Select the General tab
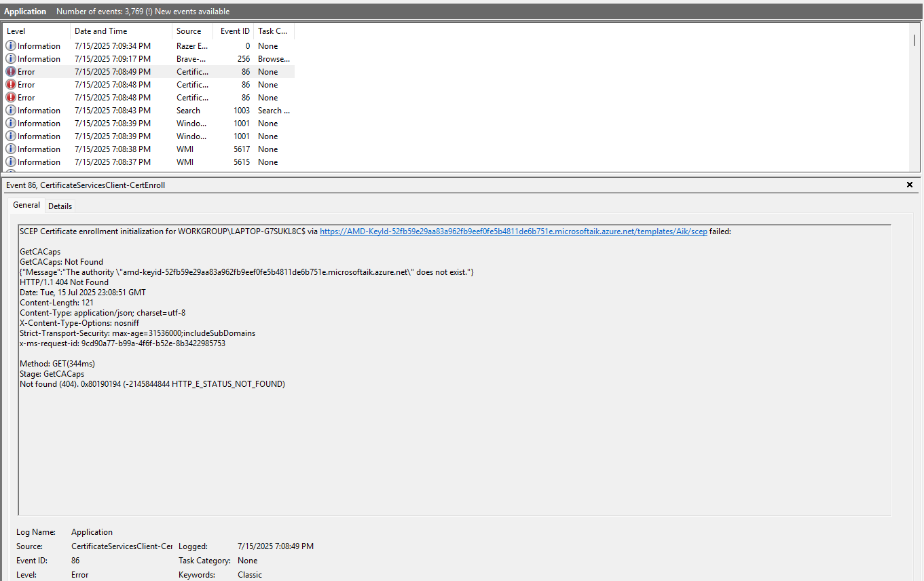The image size is (924, 581). [26, 205]
